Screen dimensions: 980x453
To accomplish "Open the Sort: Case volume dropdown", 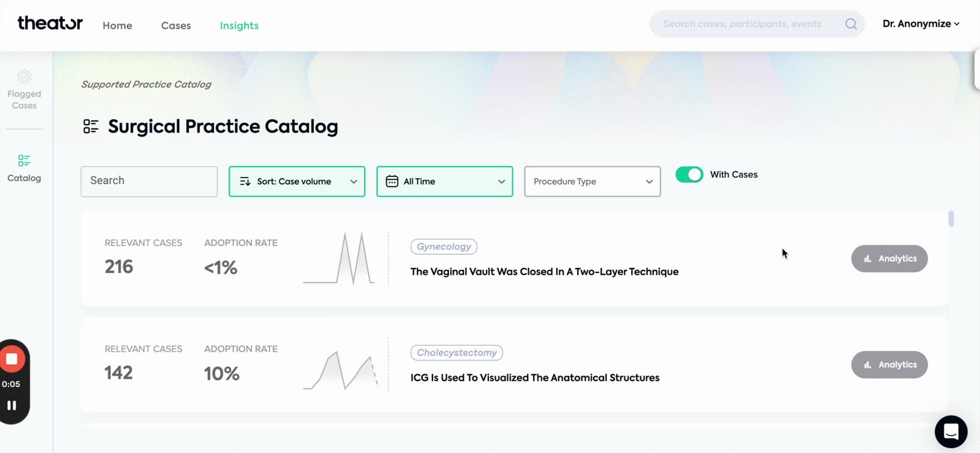I will [297, 181].
